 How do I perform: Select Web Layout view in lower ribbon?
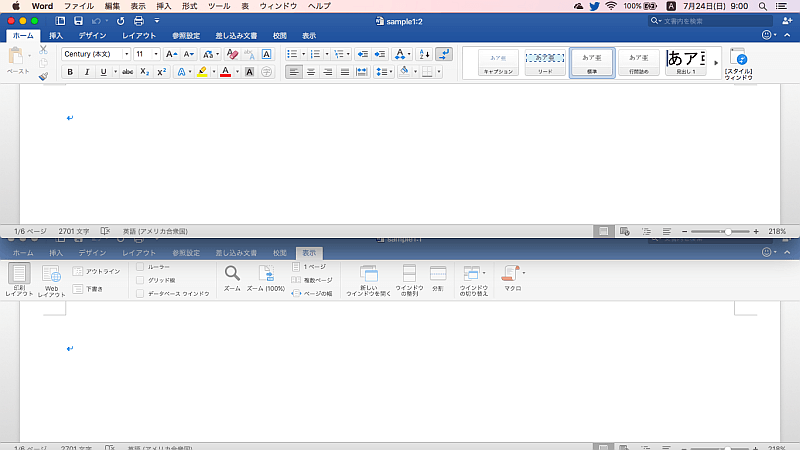[52, 280]
